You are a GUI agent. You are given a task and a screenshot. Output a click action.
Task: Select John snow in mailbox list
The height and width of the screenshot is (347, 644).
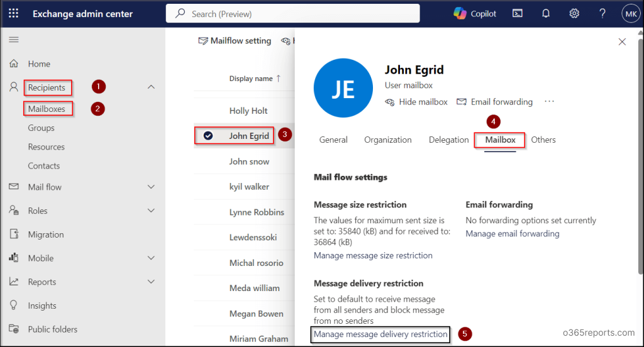pyautogui.click(x=249, y=162)
